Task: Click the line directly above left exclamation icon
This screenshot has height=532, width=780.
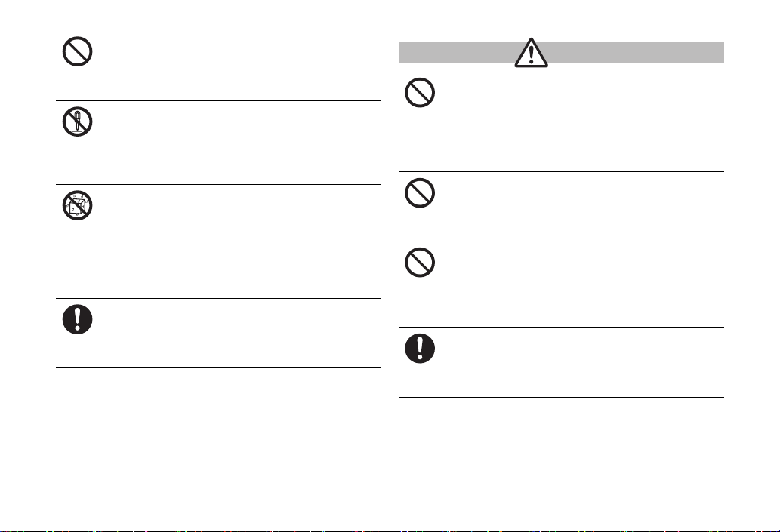Action: click(x=218, y=298)
